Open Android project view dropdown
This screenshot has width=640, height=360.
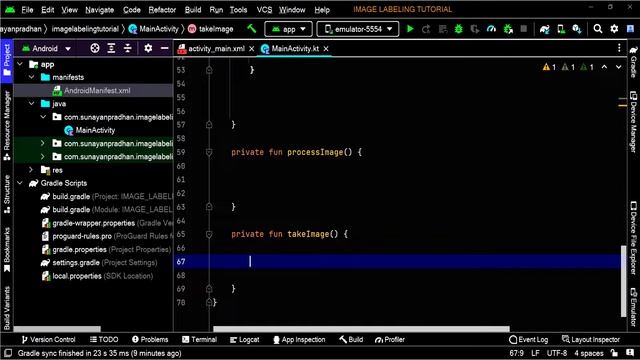(47, 49)
